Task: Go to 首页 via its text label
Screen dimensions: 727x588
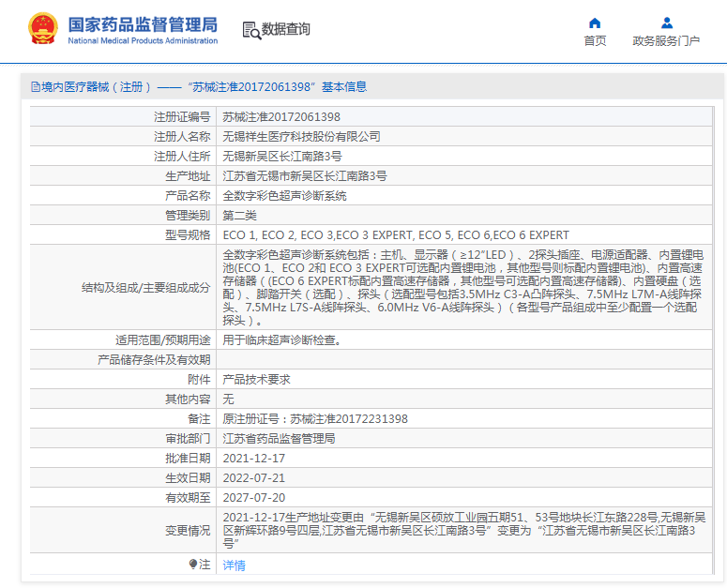Action: click(595, 41)
